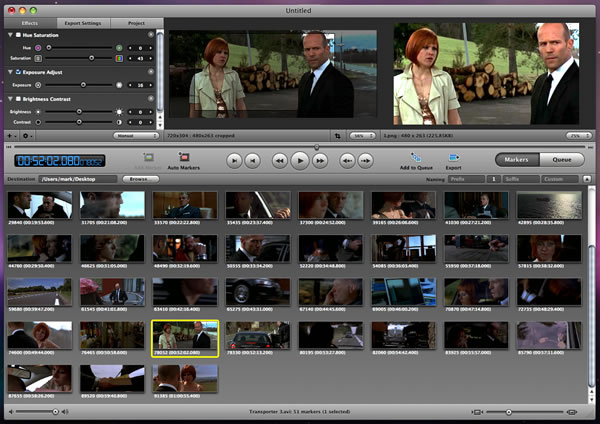Collapse the Brightness Contrast section

pos(10,99)
